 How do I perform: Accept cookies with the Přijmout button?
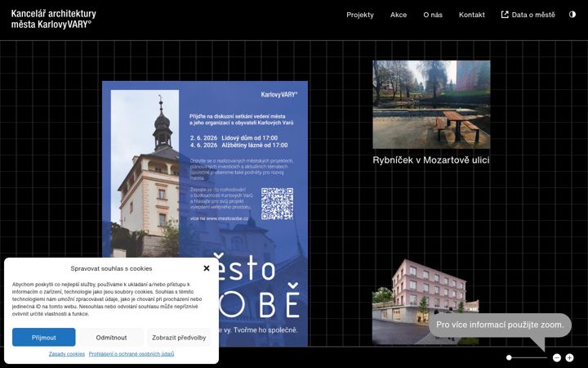(43, 337)
